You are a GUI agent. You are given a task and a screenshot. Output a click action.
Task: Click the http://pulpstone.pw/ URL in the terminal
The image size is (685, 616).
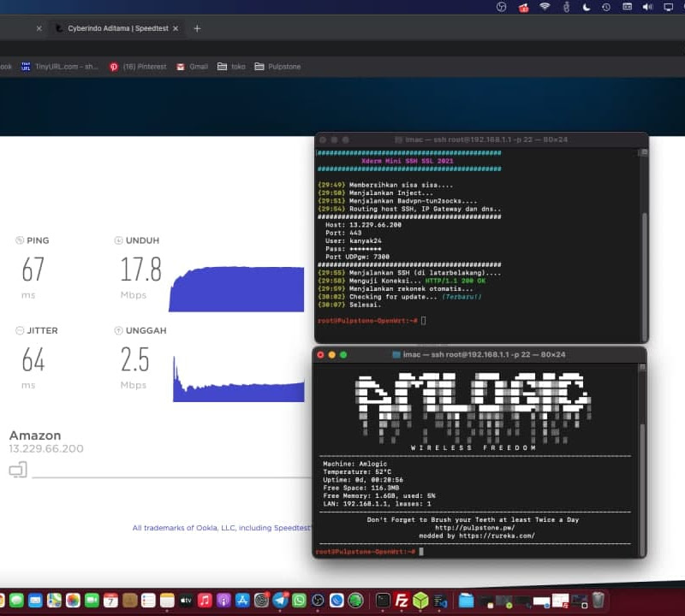(475, 528)
